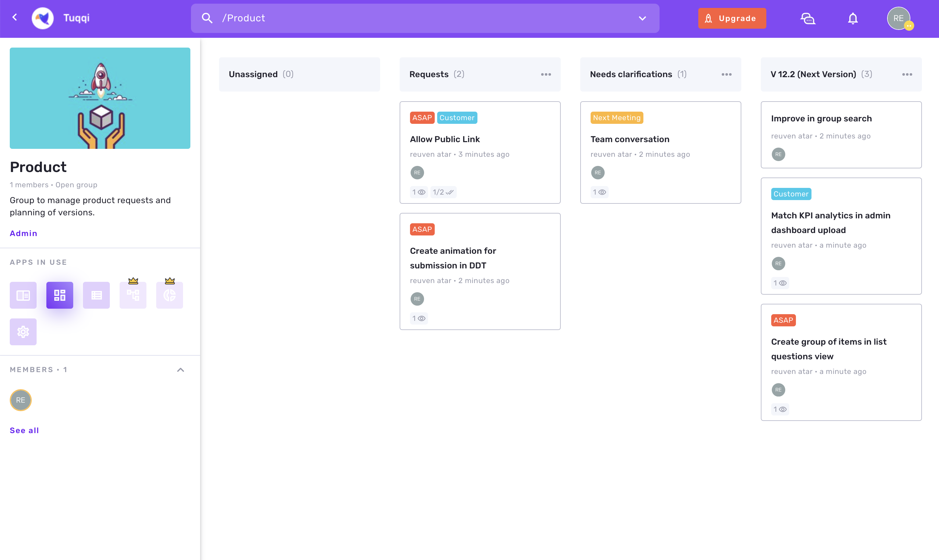Click the ASAP tag on Create group card

[x=783, y=320]
